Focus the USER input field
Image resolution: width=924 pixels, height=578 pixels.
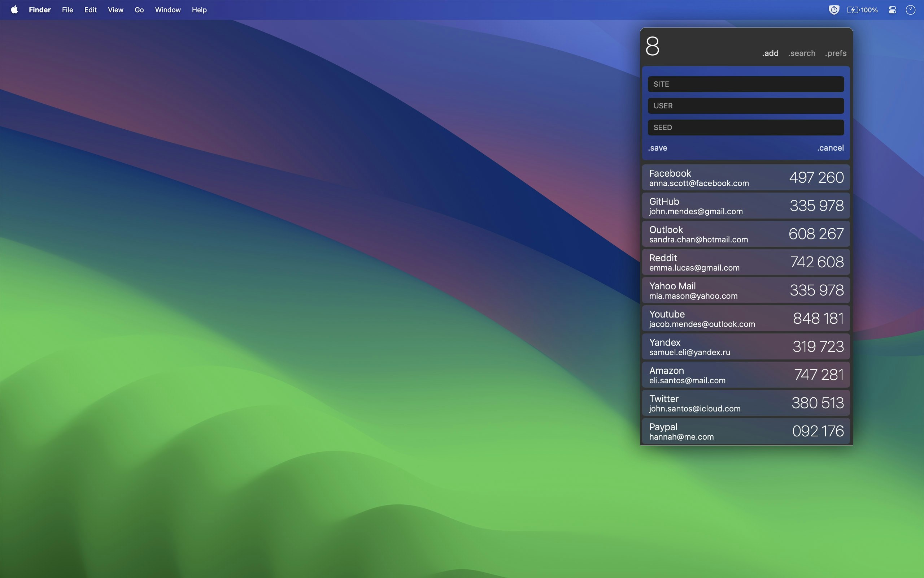746,106
